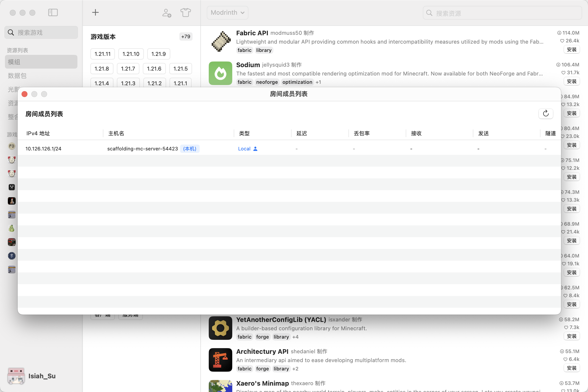Toggle the 1.21.11 version filter

(102, 54)
